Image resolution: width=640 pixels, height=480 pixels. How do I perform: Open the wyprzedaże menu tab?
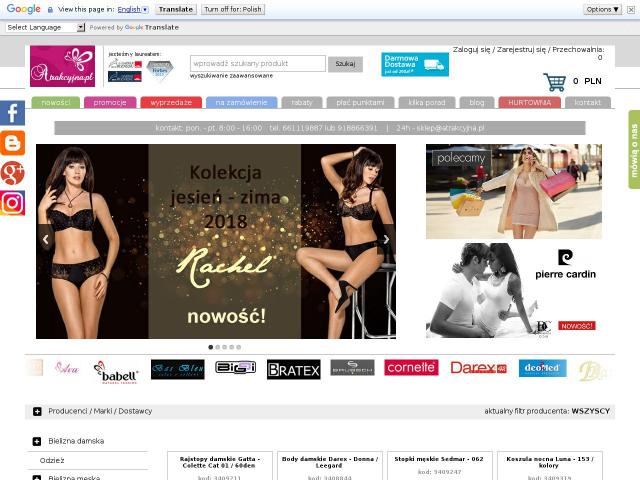point(171,102)
